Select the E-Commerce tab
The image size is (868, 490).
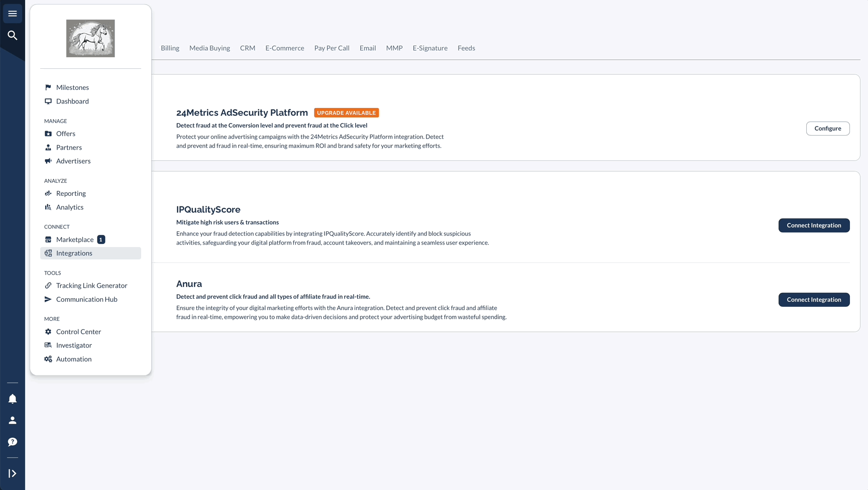pyautogui.click(x=285, y=48)
